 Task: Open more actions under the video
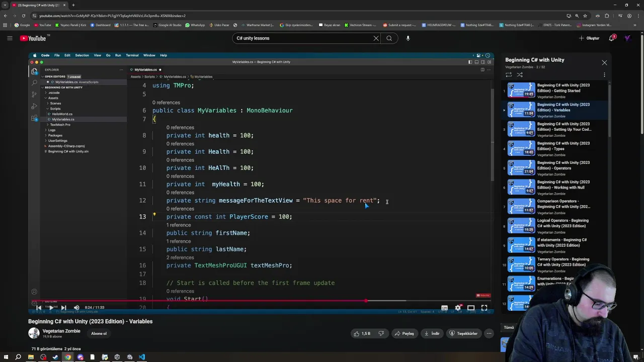[x=489, y=333]
